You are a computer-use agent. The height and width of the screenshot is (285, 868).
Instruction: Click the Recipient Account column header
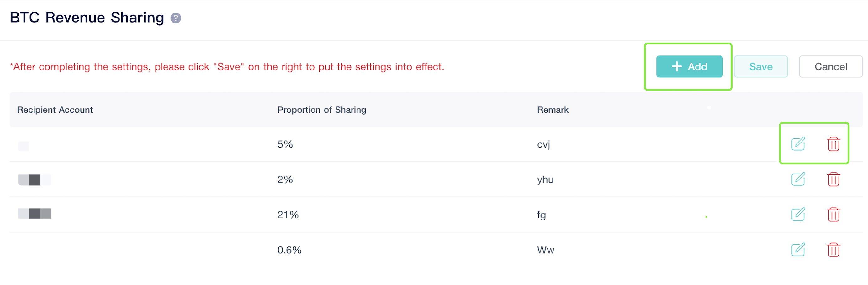[55, 110]
